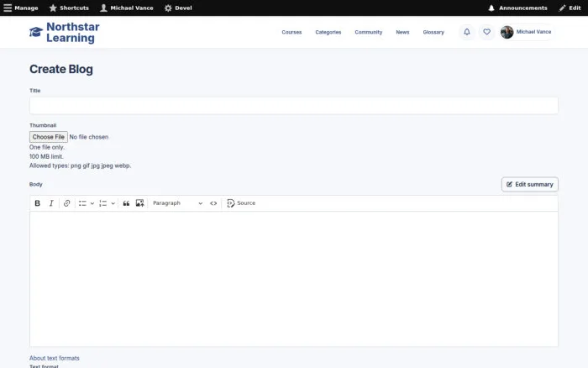Insert a bulleted list
Screen dimensions: 588x368
tap(82, 203)
